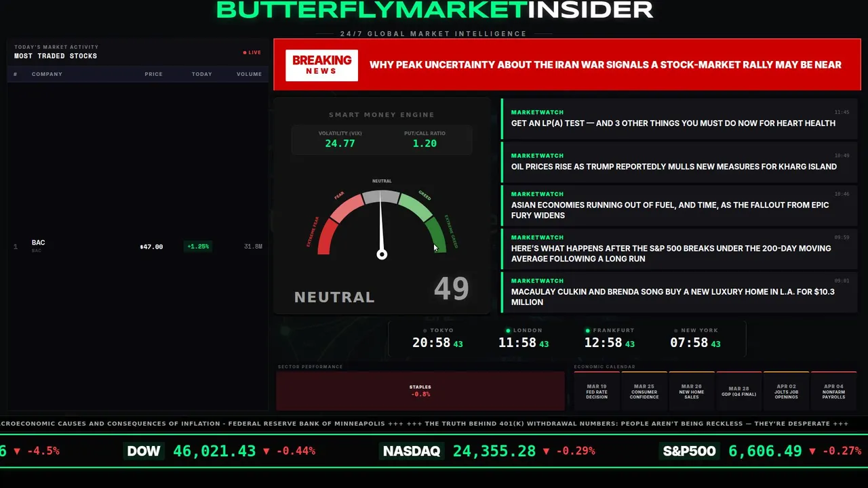Open the Iran war stock-market rally headline
868x488 pixels.
(606, 65)
